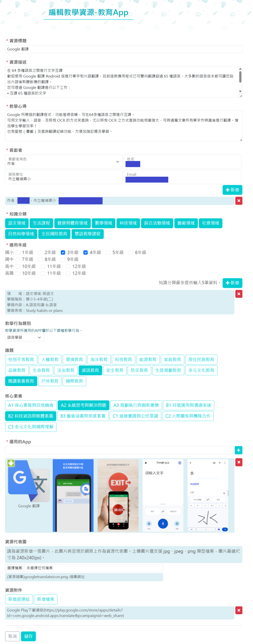The image size is (253, 644).
Task: Uncheck the 4年級 checkbox
Action: pos(86,253)
